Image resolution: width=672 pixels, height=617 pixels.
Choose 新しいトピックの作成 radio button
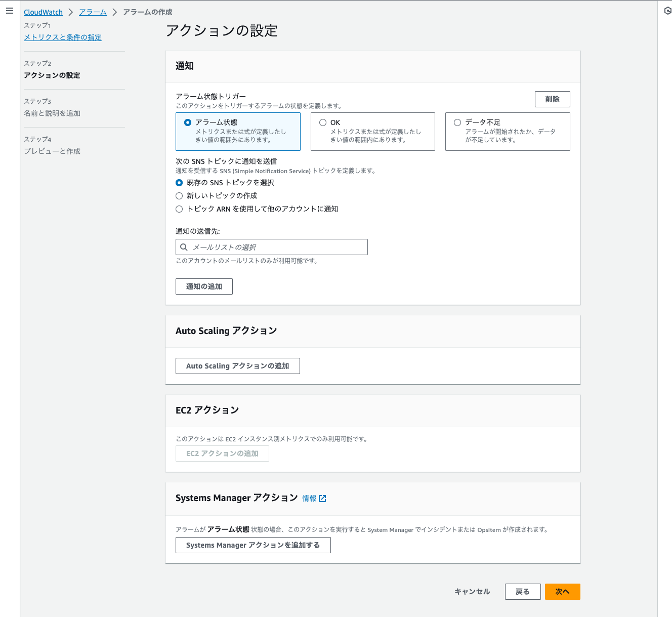pyautogui.click(x=179, y=196)
